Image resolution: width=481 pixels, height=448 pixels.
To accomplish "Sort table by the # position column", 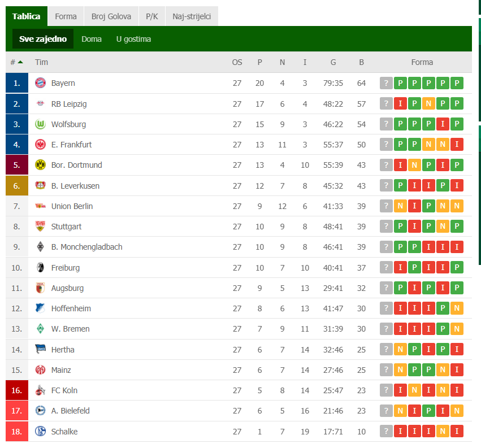I will click(x=16, y=62).
